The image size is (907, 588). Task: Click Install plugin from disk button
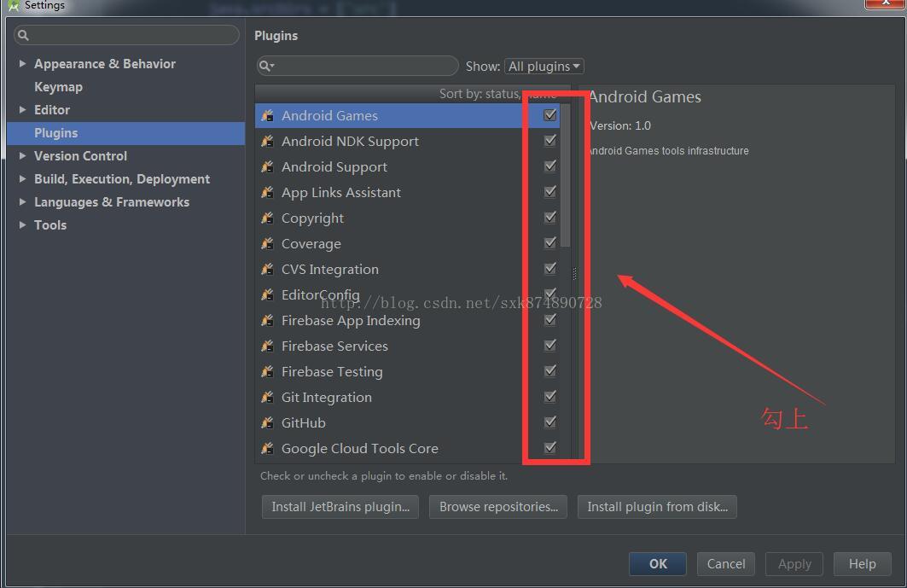(x=657, y=507)
